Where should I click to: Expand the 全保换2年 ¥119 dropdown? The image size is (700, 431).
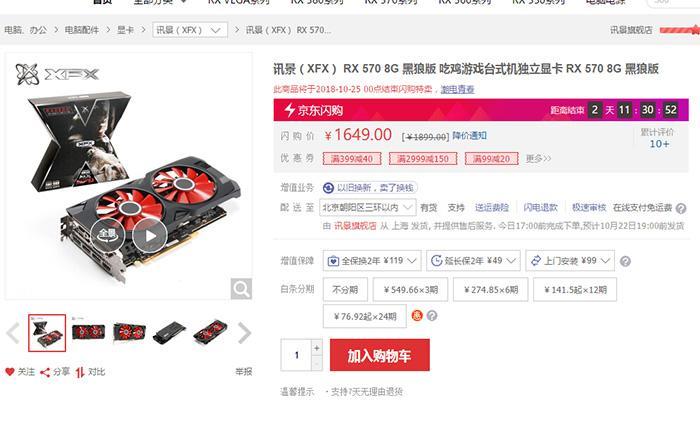pos(372,260)
